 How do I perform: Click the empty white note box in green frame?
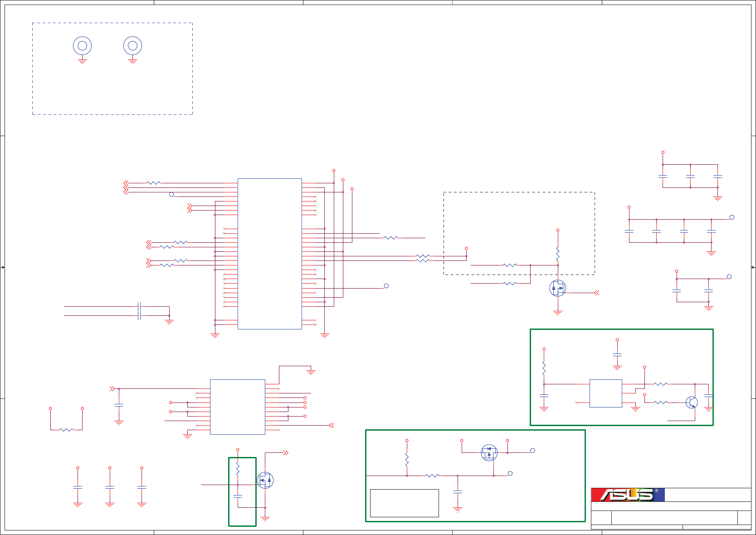coord(405,503)
